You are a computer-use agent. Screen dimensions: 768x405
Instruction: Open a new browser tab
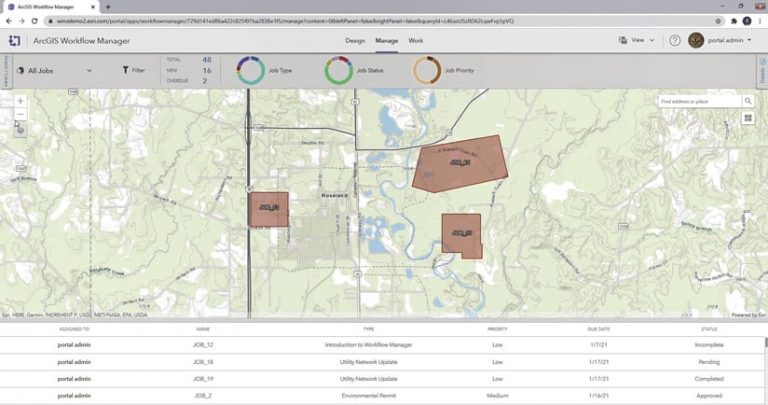coord(108,7)
